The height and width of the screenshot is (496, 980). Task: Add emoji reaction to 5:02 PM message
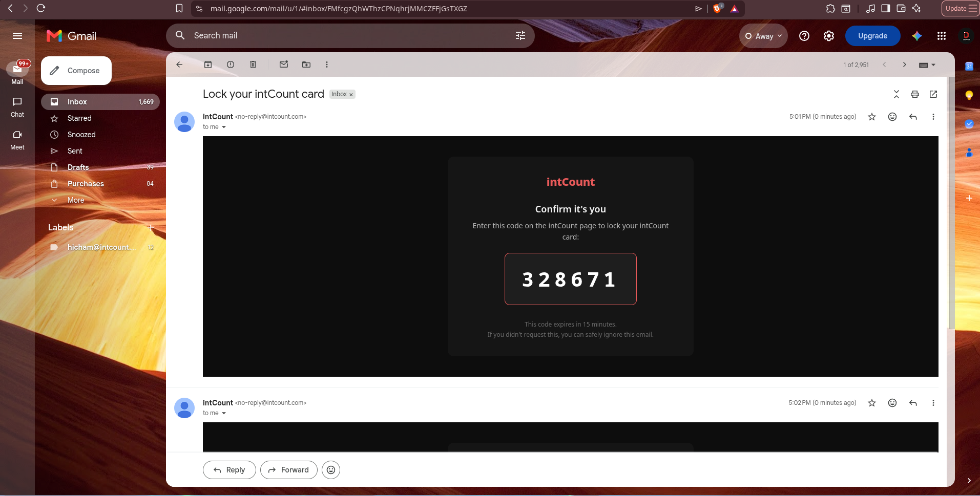[892, 403]
